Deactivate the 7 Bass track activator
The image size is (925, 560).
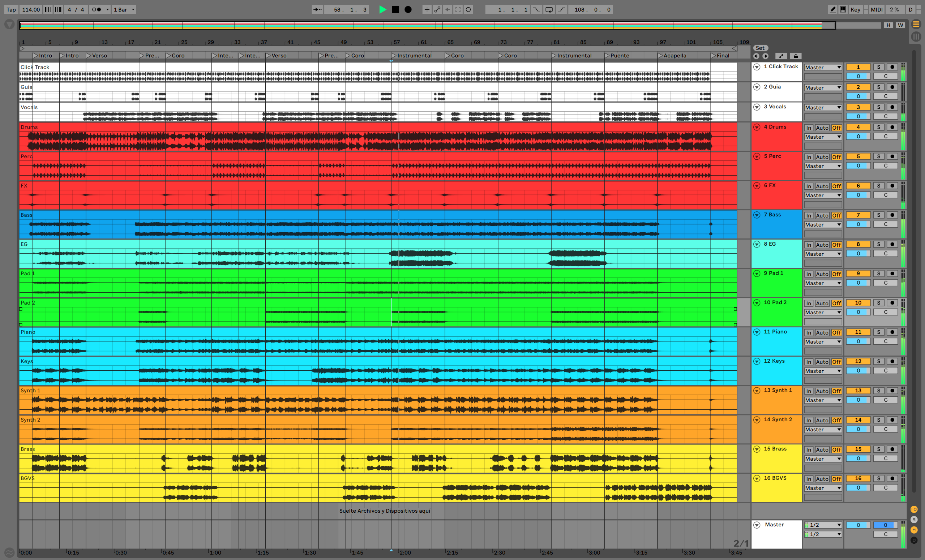point(858,215)
